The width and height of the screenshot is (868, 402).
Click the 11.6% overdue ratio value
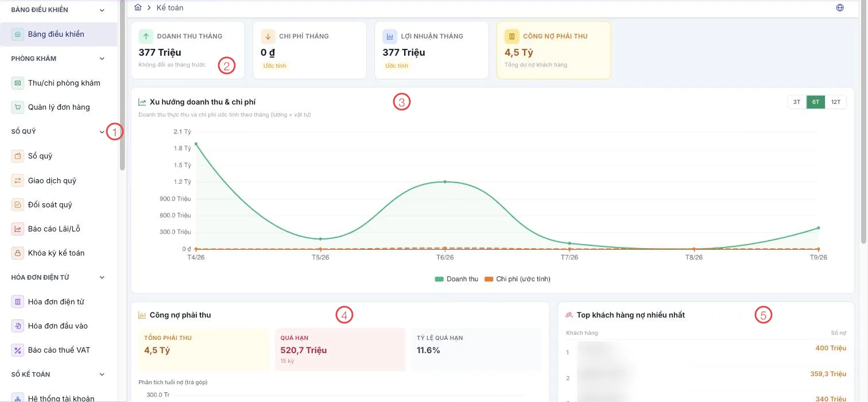(x=428, y=350)
